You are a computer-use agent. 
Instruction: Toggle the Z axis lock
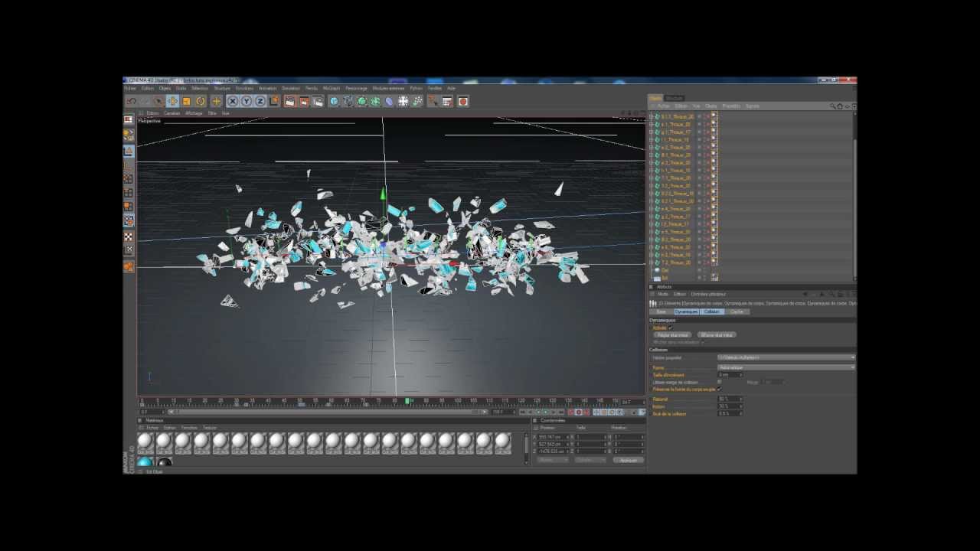tap(260, 101)
